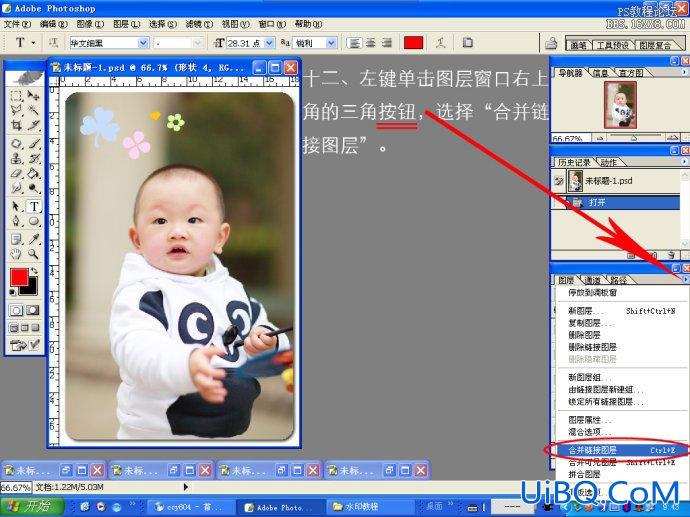690x517 pixels.
Task: Select the Move tool
Action: click(x=33, y=95)
